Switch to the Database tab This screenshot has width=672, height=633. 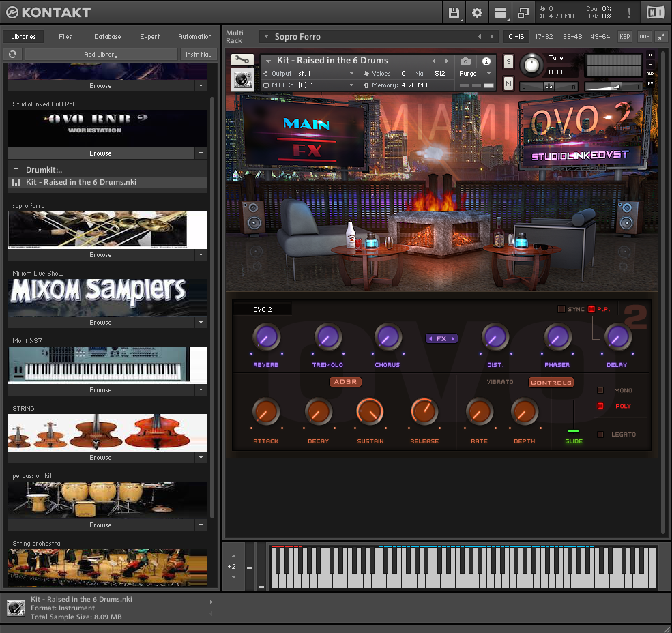(108, 37)
